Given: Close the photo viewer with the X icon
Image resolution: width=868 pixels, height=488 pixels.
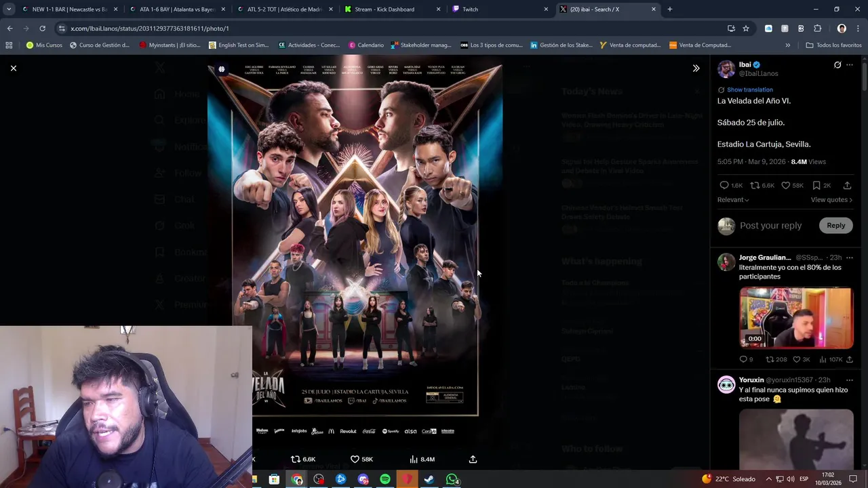Looking at the screenshot, I should point(13,68).
